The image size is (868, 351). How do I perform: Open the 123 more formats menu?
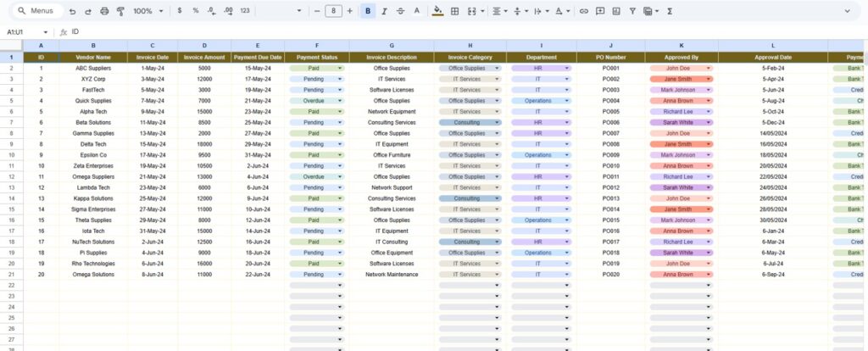tap(245, 11)
